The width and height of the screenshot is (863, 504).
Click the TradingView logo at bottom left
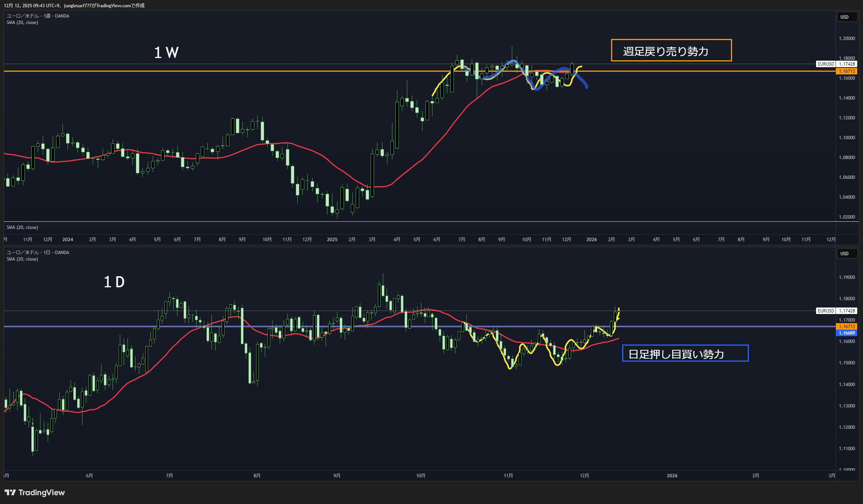click(x=35, y=493)
